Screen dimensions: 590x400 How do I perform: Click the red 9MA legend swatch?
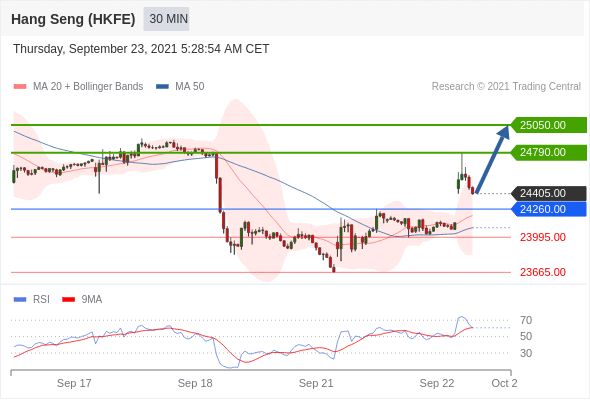pyautogui.click(x=68, y=300)
